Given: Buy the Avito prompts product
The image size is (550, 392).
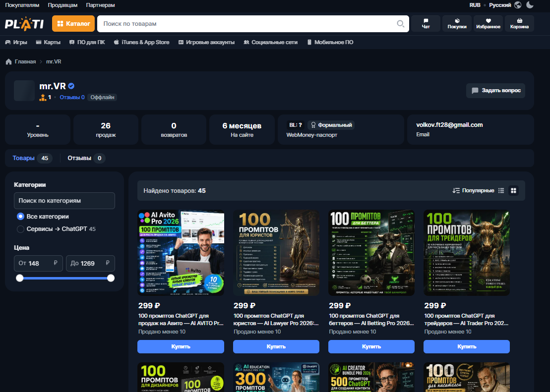Looking at the screenshot, I should (181, 346).
